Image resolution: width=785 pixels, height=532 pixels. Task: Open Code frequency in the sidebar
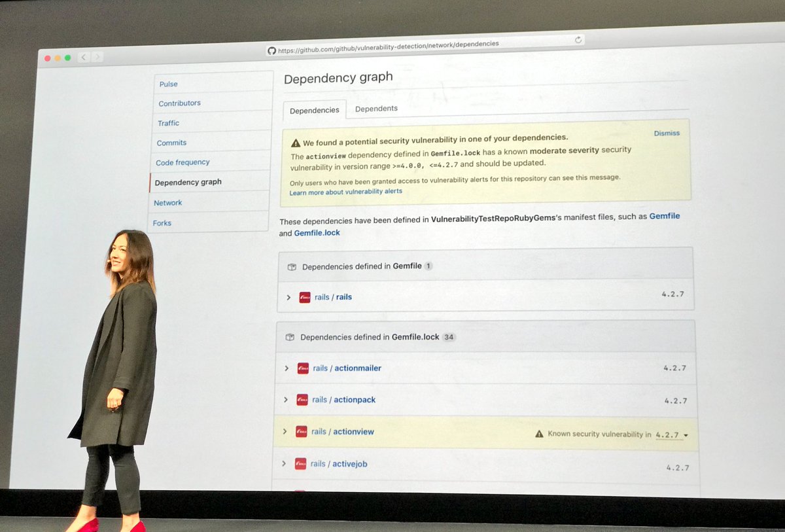183,162
